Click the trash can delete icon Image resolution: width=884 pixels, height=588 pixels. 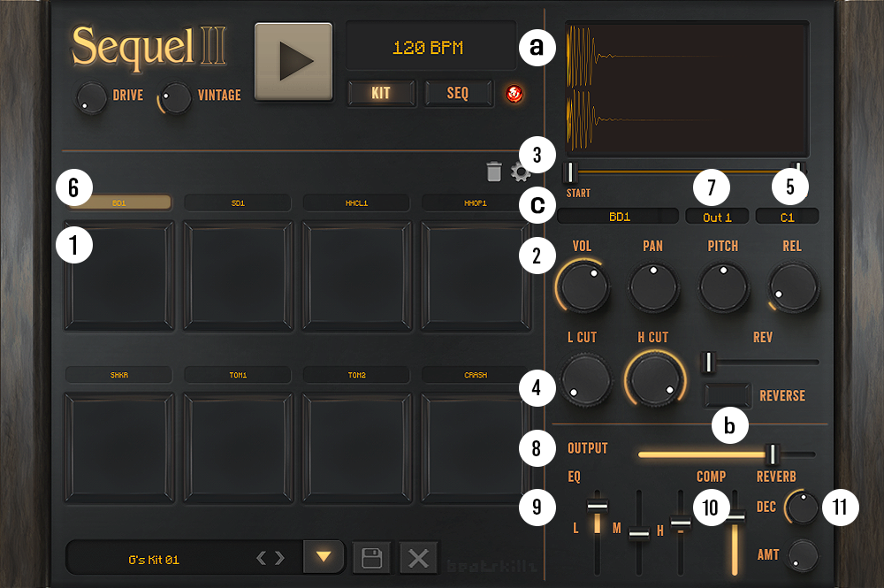click(494, 172)
